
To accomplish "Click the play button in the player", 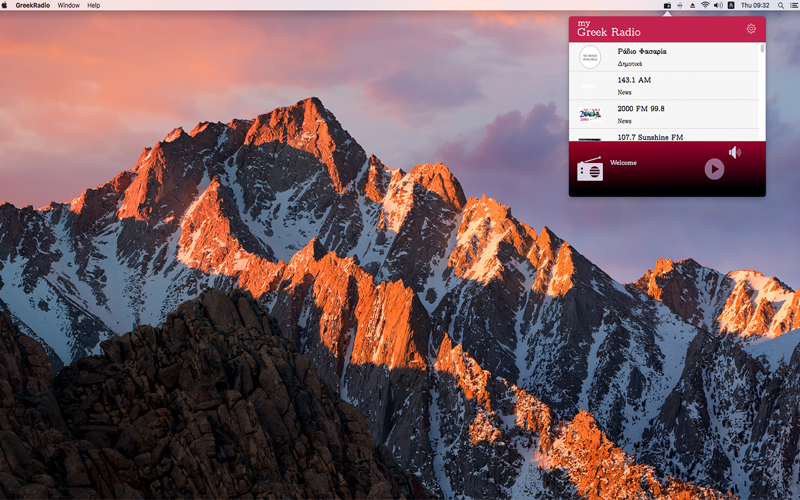I will click(x=714, y=169).
